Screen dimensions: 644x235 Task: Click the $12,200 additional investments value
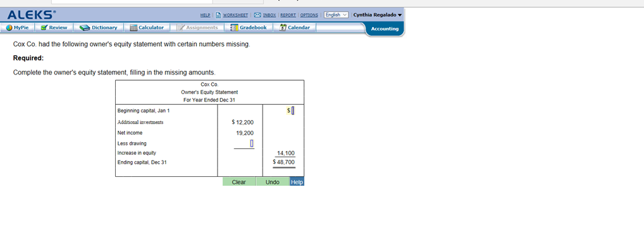tap(243, 122)
